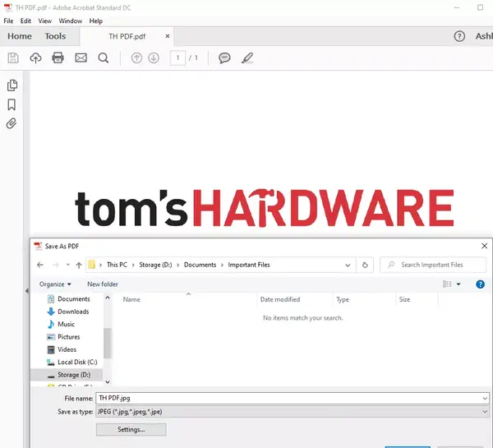Switch to the Tools tab

click(55, 36)
